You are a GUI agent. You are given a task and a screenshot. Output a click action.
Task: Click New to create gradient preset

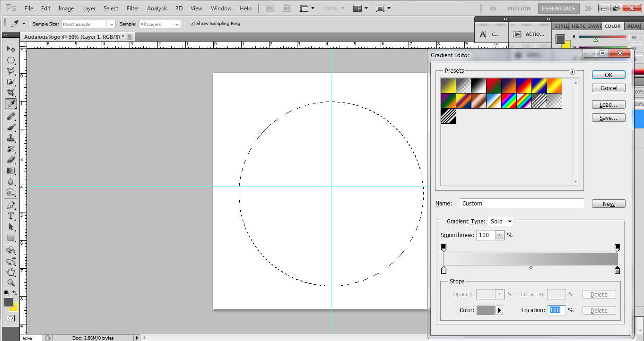click(609, 204)
